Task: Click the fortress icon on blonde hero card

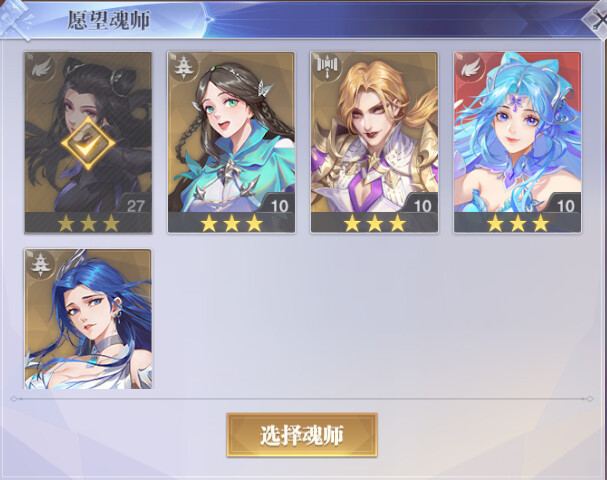Action: pyautogui.click(x=328, y=66)
